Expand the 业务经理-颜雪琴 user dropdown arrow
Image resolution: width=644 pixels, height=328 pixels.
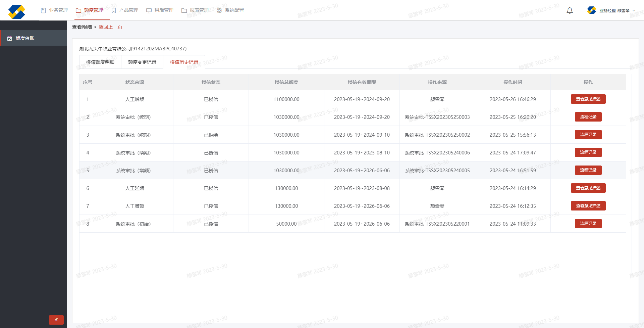click(x=634, y=11)
